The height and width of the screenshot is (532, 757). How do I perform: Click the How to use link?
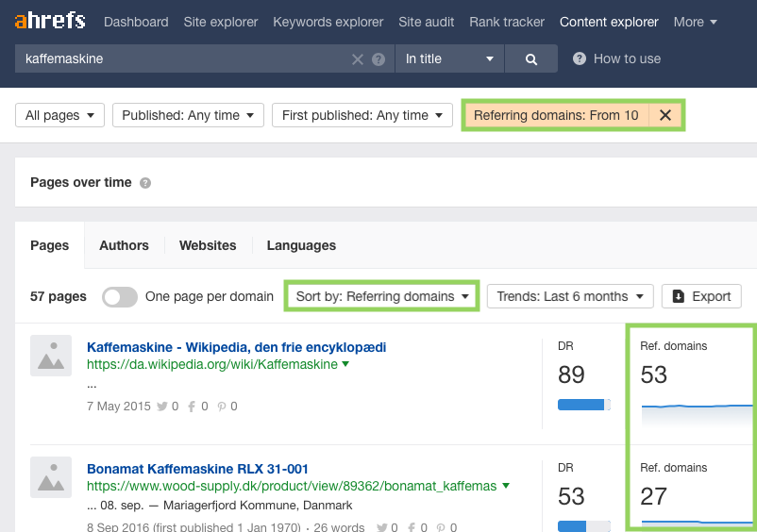pyautogui.click(x=627, y=58)
